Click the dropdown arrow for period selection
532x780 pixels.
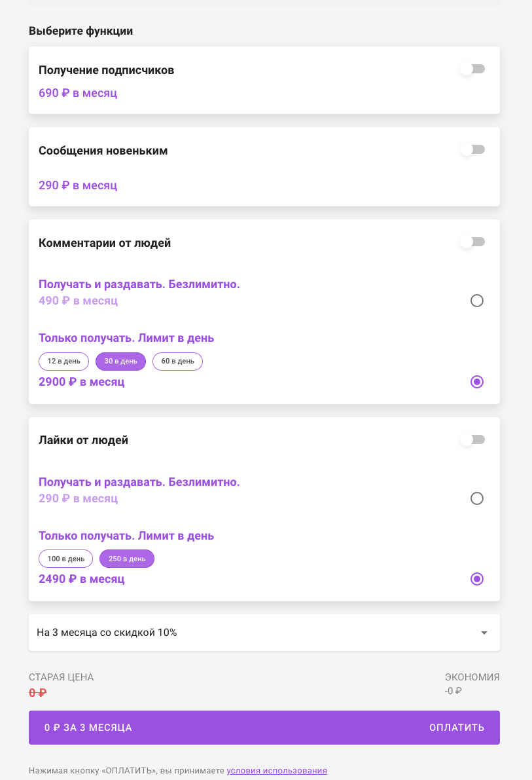click(484, 633)
